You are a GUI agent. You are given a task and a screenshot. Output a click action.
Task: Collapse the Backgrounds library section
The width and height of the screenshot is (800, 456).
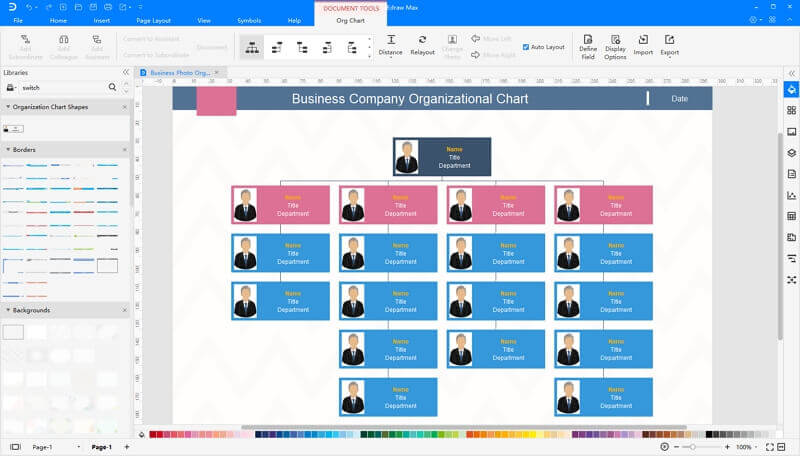pyautogui.click(x=8, y=310)
